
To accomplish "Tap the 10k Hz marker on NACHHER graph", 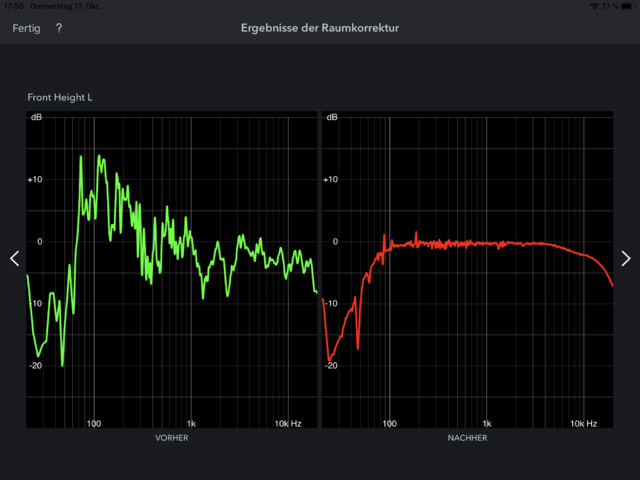I will [x=584, y=423].
